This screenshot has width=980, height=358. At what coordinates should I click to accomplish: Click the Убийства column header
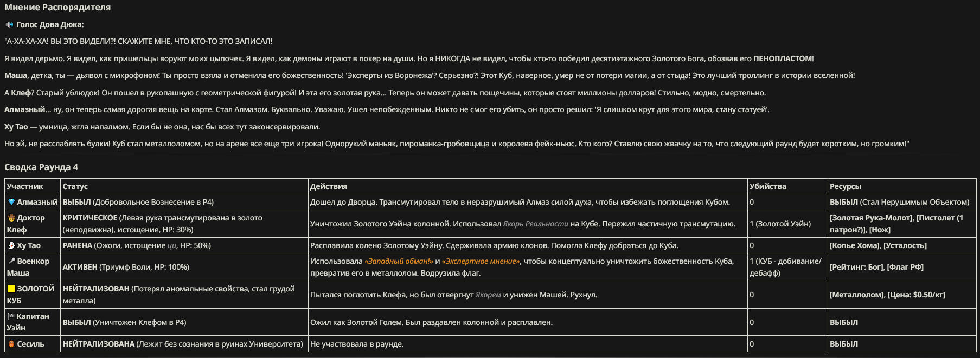[x=768, y=186]
